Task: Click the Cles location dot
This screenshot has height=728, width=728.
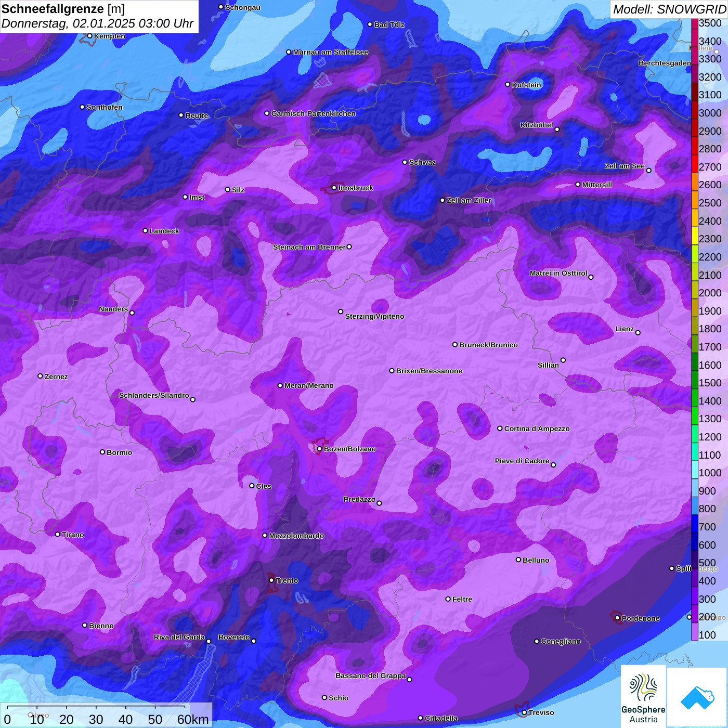Action: click(x=252, y=486)
